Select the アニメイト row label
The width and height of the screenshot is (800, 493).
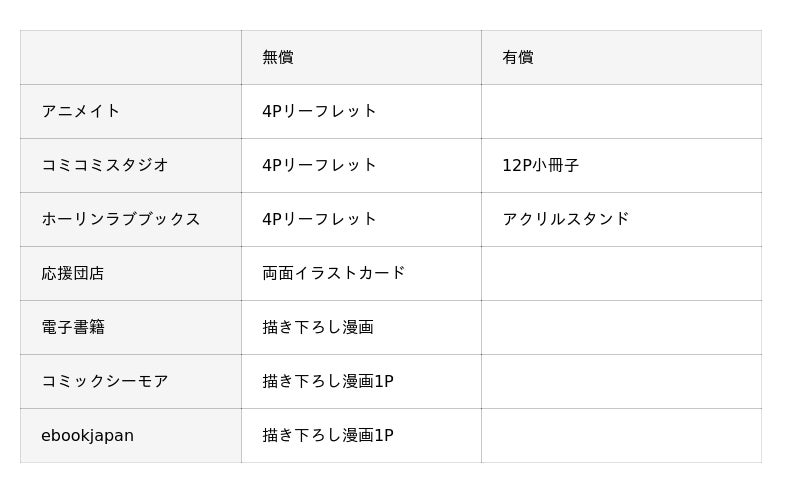pyautogui.click(x=81, y=111)
